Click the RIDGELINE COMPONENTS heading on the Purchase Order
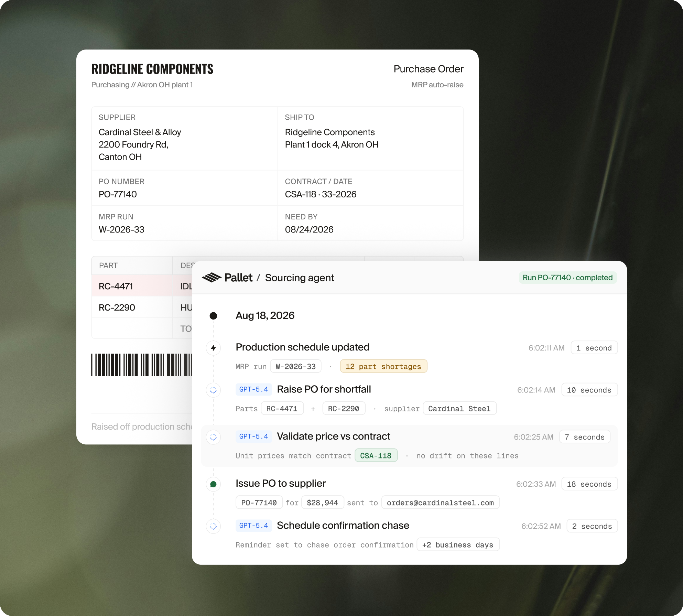This screenshot has width=683, height=616. [x=152, y=69]
